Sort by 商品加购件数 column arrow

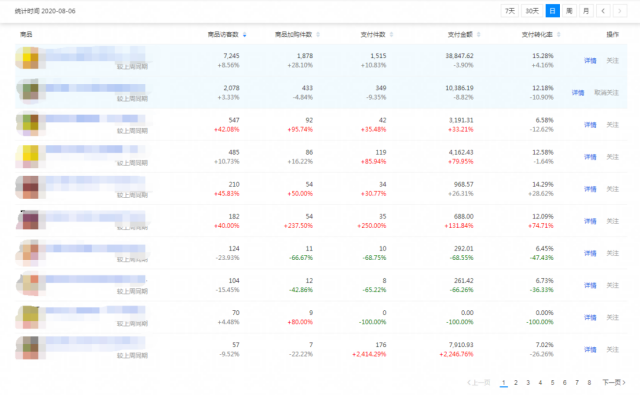pos(318,35)
